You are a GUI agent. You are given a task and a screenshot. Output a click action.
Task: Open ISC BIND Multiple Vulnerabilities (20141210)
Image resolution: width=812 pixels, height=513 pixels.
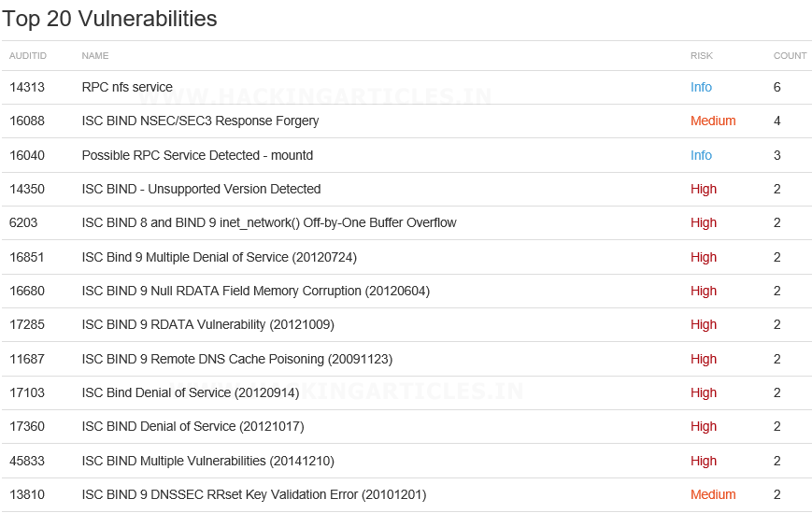pos(208,462)
